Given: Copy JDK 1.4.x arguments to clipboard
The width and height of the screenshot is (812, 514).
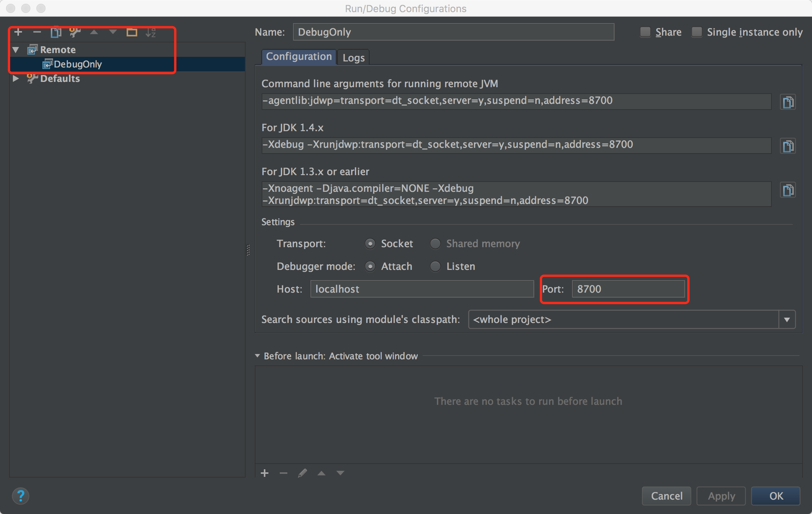Looking at the screenshot, I should coord(788,146).
